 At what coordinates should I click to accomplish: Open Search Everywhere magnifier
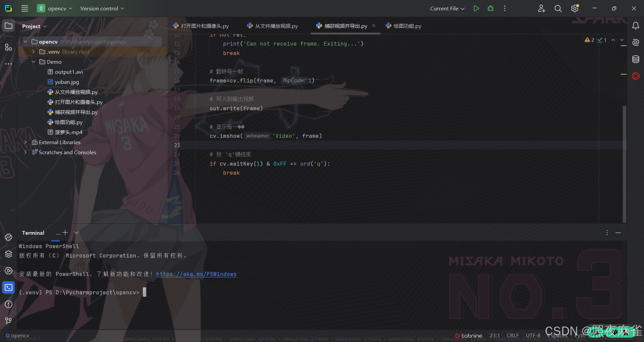click(x=558, y=8)
